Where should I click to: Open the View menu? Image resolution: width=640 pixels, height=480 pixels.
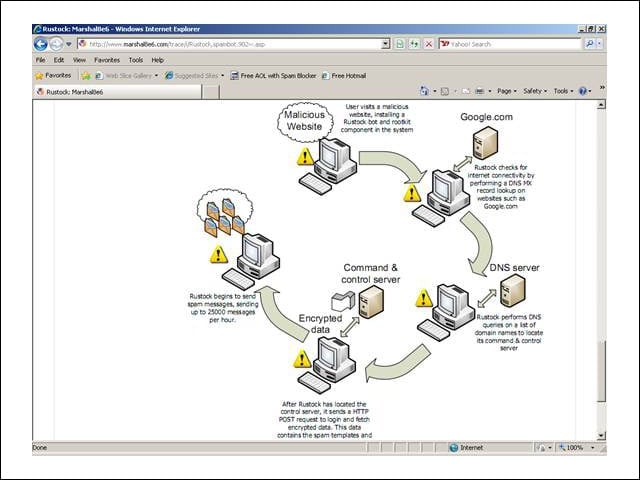point(79,60)
